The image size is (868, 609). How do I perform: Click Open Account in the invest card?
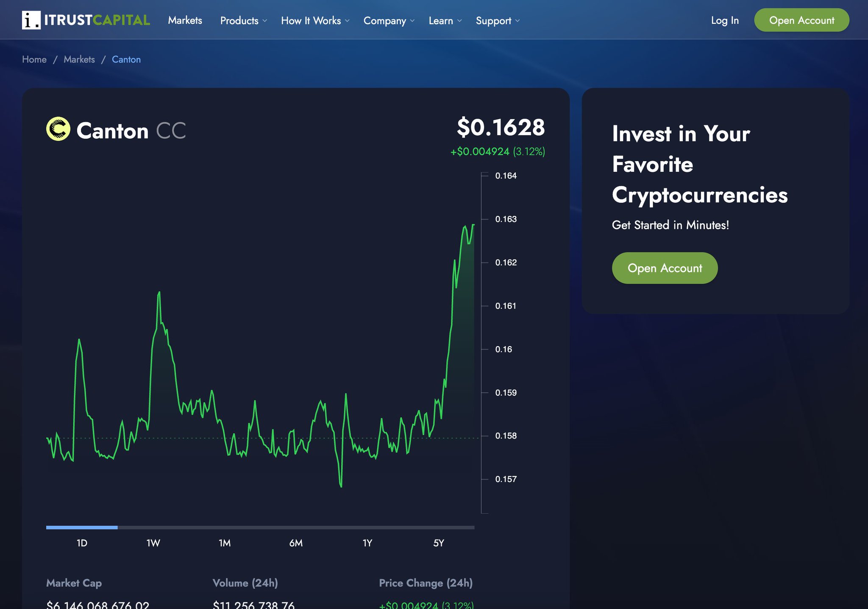tap(664, 268)
